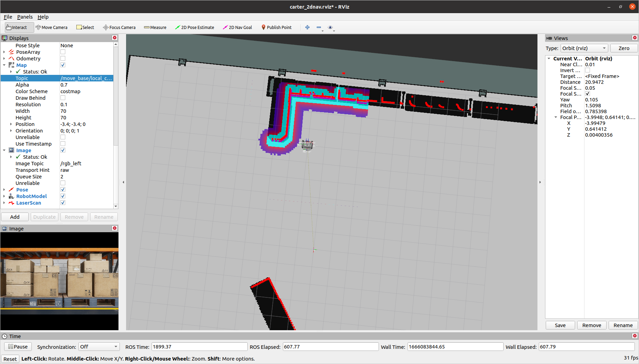Screen dimensions: 639x364
Task: Click the Rename view button
Action: click(x=623, y=325)
